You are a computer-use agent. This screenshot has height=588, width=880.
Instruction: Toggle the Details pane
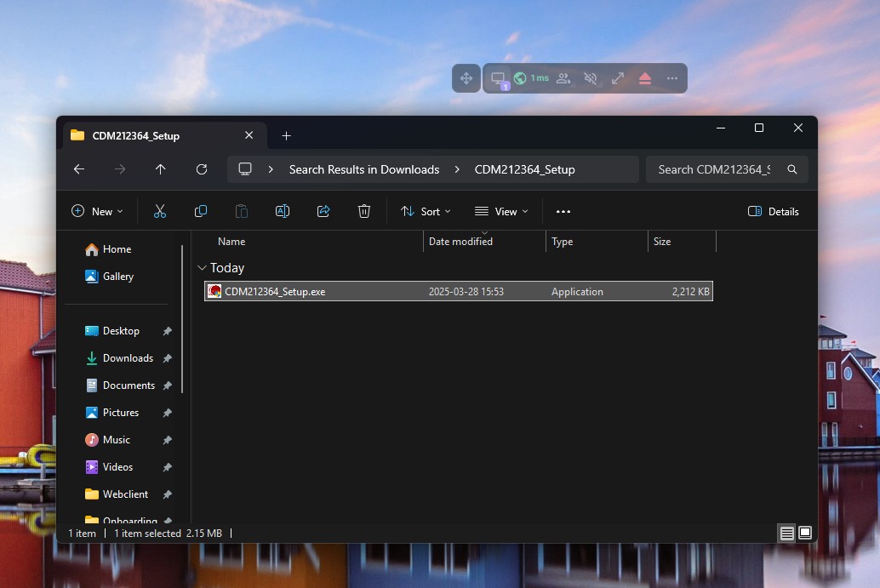coord(773,211)
